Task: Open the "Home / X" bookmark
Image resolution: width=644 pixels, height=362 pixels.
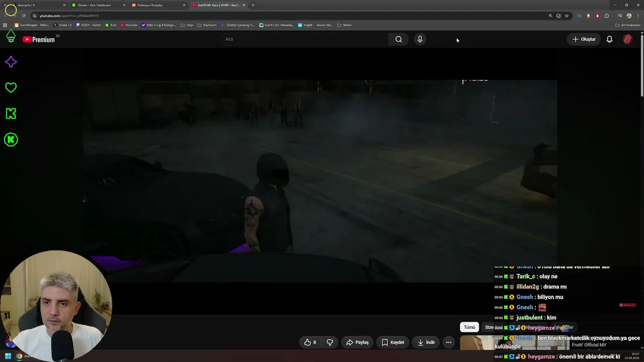Action: pos(62,25)
